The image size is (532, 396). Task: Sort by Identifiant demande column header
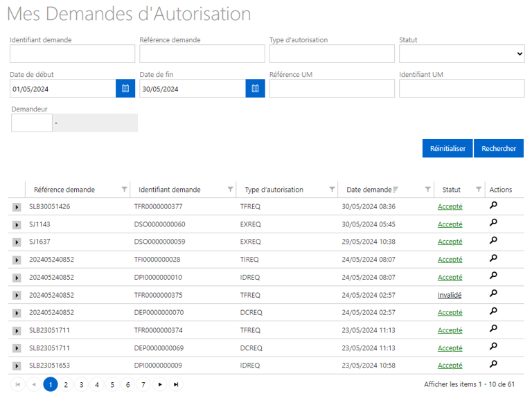coord(170,190)
